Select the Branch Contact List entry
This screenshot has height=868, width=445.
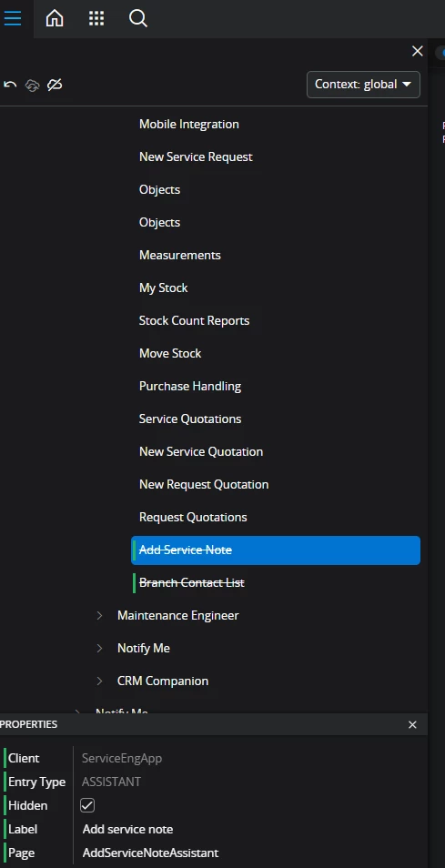[x=191, y=582]
